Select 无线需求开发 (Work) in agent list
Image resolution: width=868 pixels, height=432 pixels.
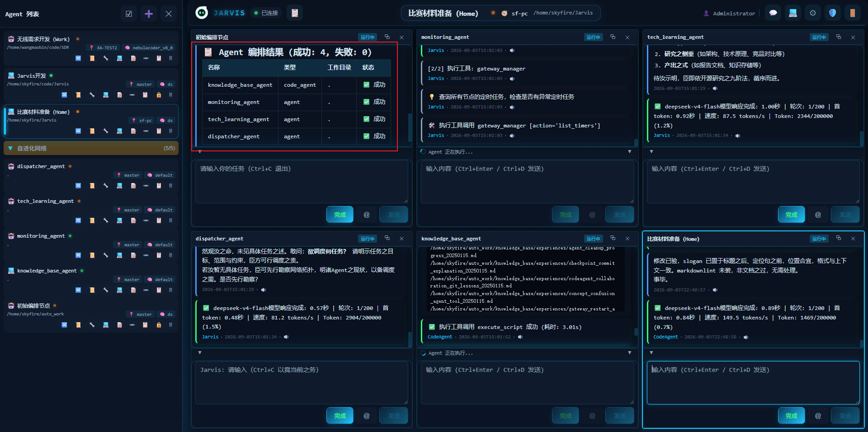coord(91,48)
